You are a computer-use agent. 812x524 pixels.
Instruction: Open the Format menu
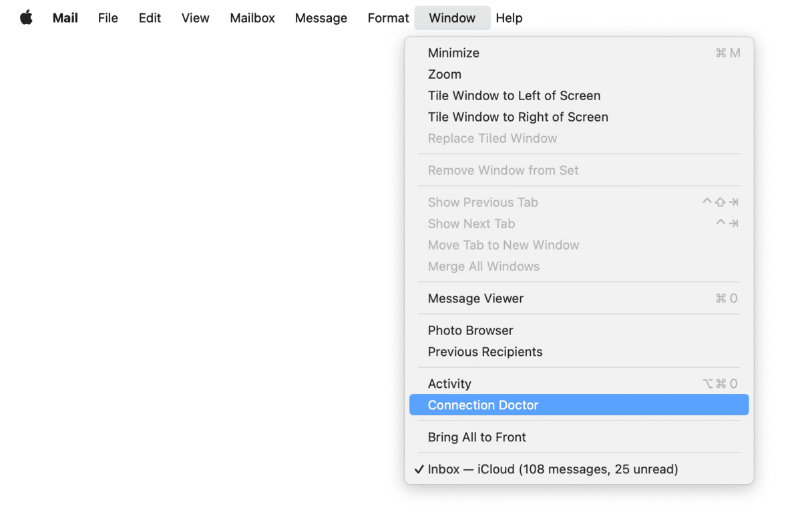click(388, 18)
